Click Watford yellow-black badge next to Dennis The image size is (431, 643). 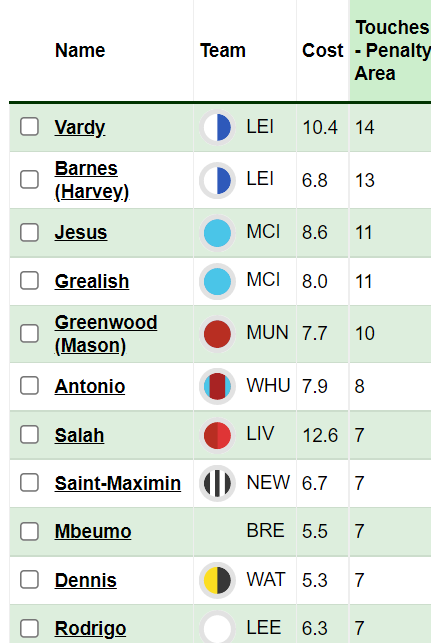pyautogui.click(x=217, y=580)
